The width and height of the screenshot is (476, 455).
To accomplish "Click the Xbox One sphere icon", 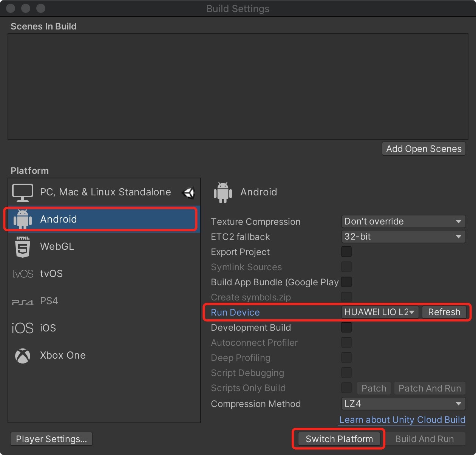I will point(23,356).
